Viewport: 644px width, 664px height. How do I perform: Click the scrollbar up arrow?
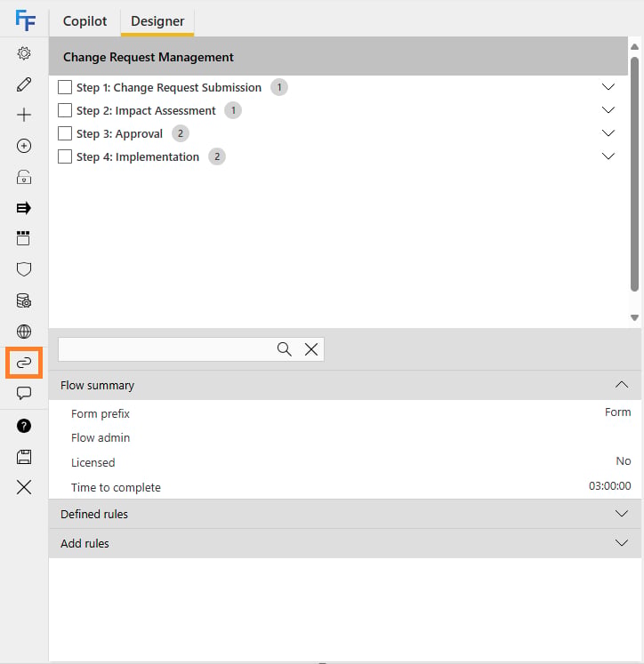[634, 46]
